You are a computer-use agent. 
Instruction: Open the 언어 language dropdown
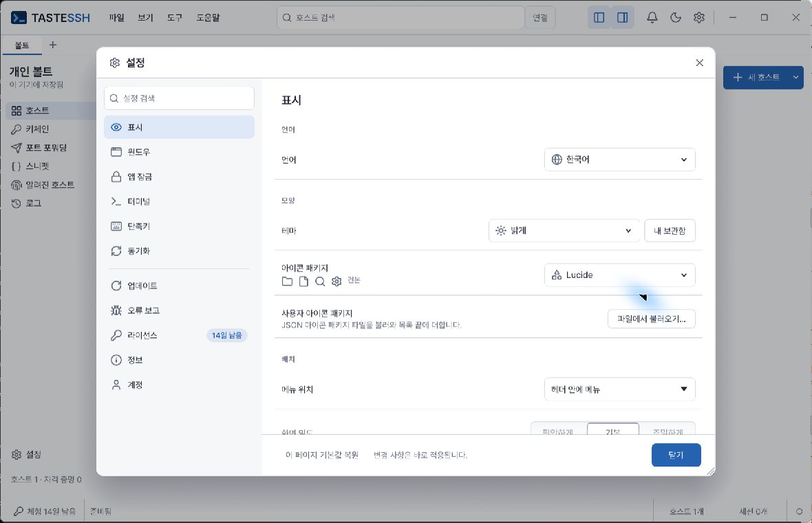[x=619, y=160]
